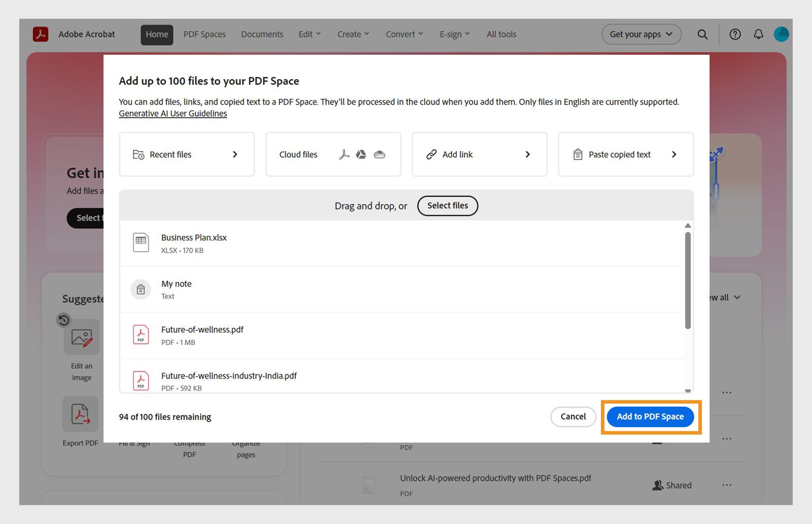Open the Help question mark icon
Image resolution: width=812 pixels, height=524 pixels.
(x=735, y=34)
